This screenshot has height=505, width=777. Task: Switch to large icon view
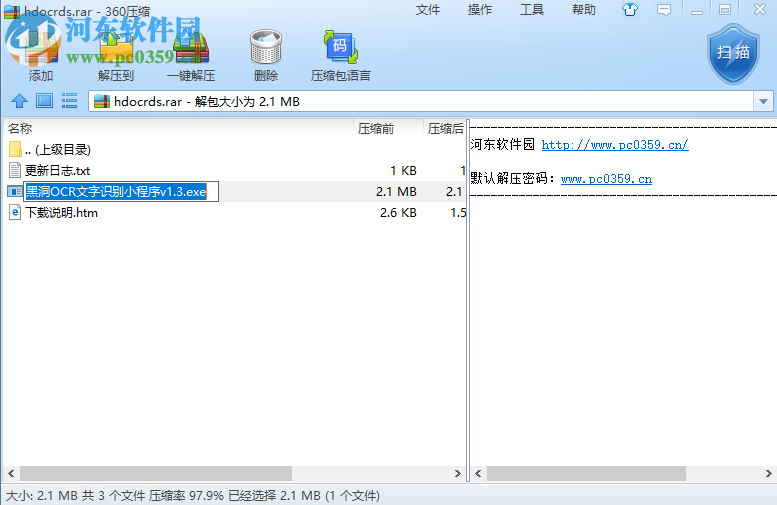coord(45,101)
